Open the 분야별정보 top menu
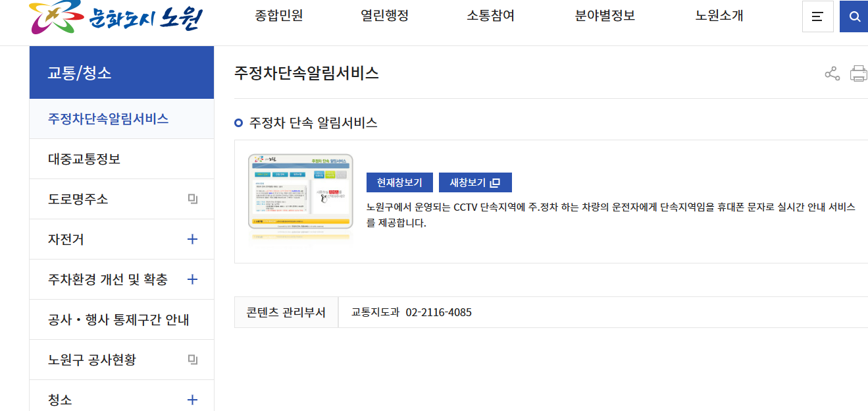This screenshot has width=868, height=411. [605, 16]
